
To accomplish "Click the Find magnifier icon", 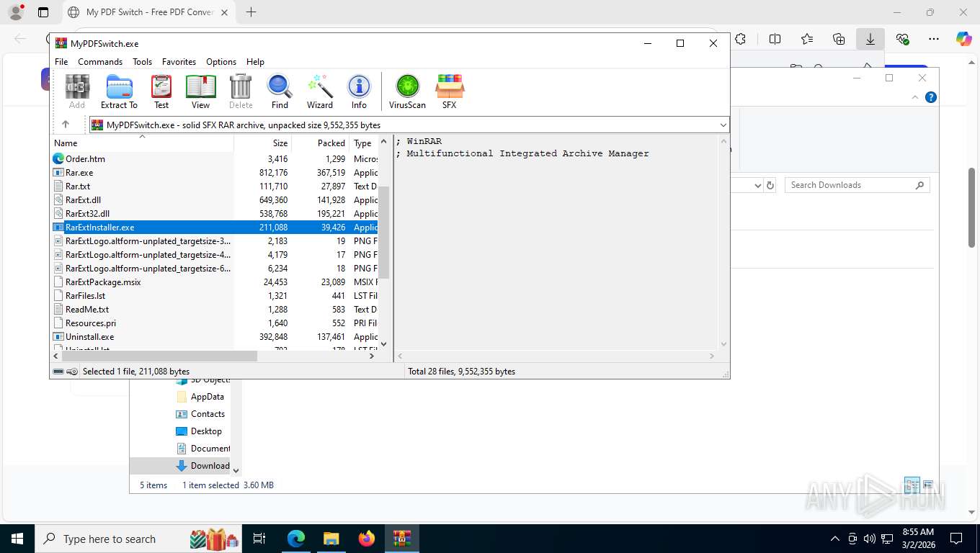I will pyautogui.click(x=280, y=91).
